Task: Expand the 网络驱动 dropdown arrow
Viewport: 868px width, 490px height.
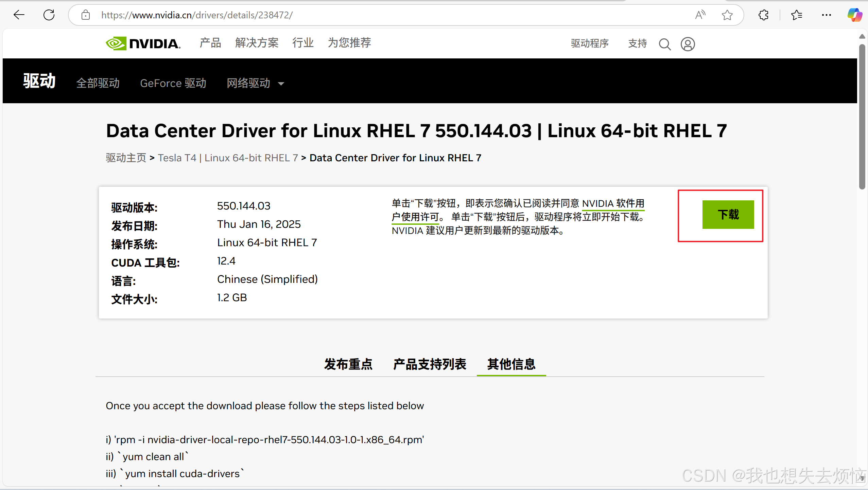Action: (281, 84)
